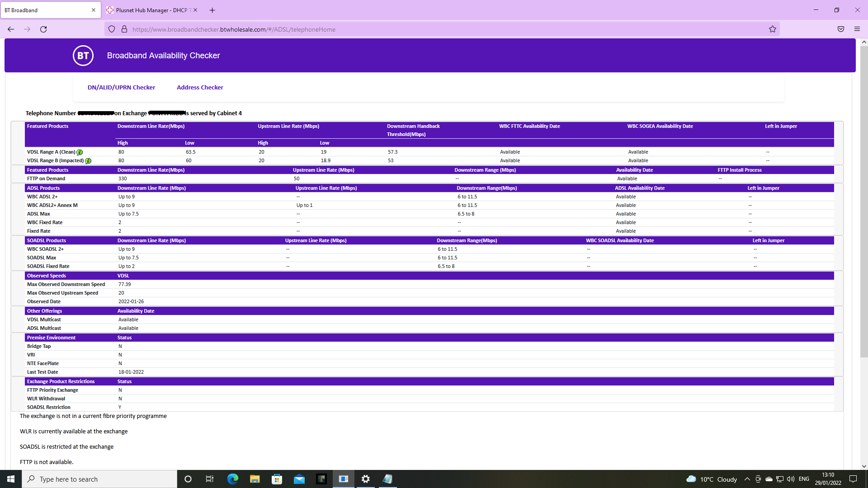Toggle tracking protection via the shield icon
Viewport: 868px width, 488px height.
111,29
